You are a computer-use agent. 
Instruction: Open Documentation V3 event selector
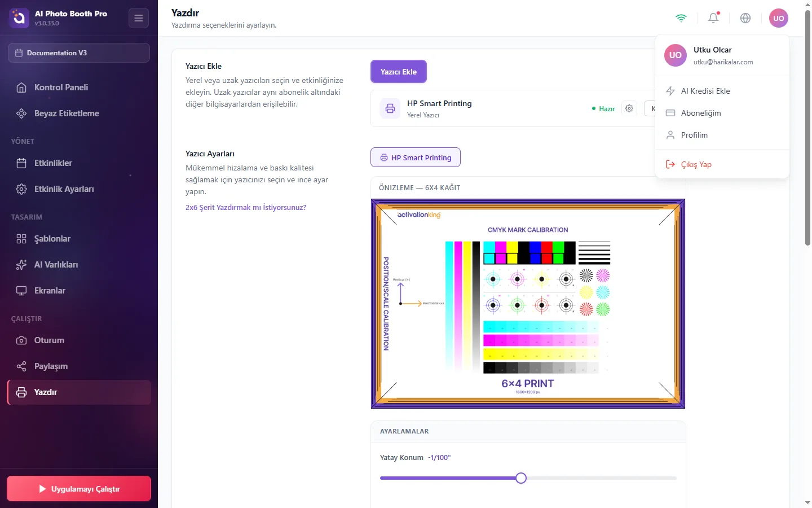pos(79,53)
